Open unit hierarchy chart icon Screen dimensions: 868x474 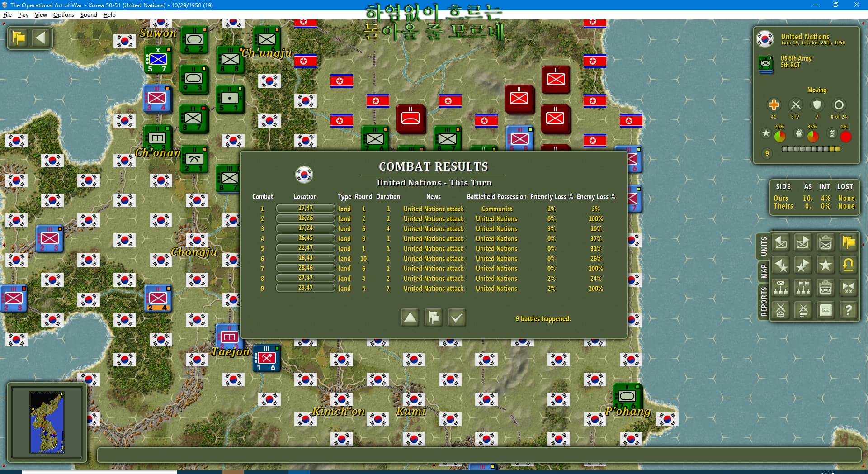click(781, 288)
